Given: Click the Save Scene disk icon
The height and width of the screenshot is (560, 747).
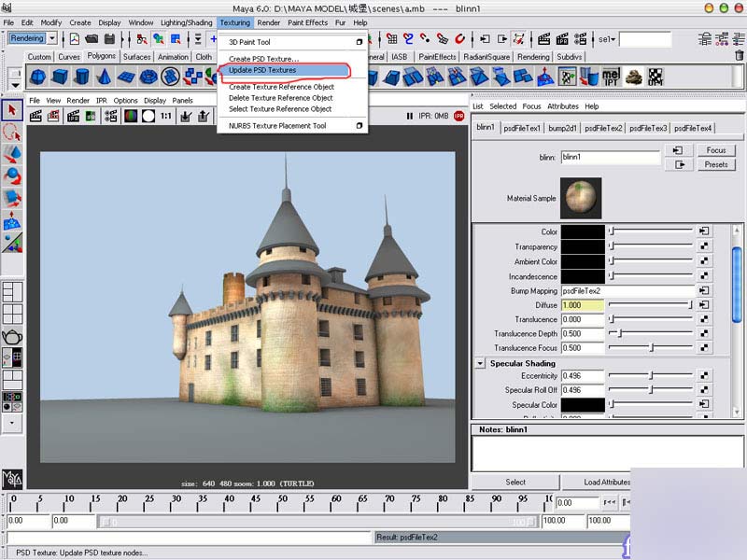Looking at the screenshot, I should pos(109,39).
